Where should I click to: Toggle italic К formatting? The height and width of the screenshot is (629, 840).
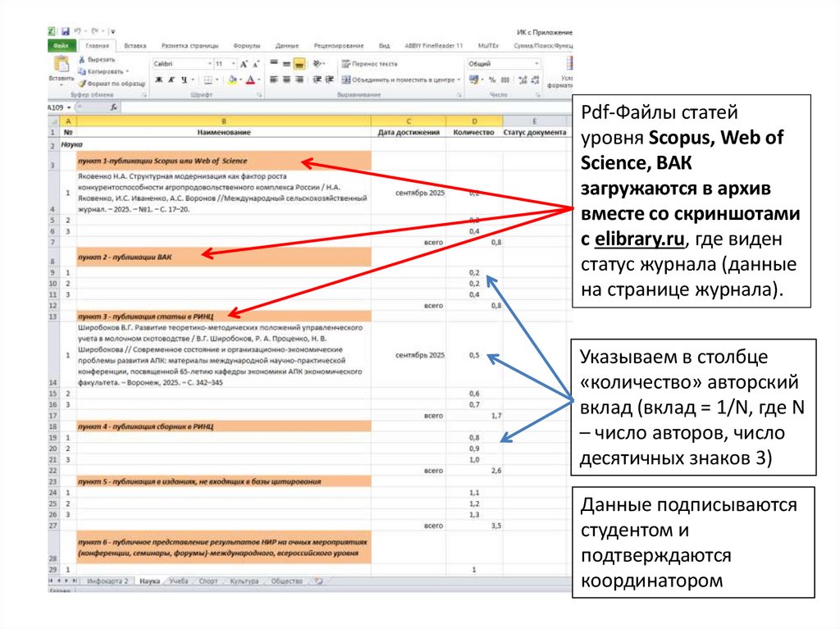click(x=171, y=80)
